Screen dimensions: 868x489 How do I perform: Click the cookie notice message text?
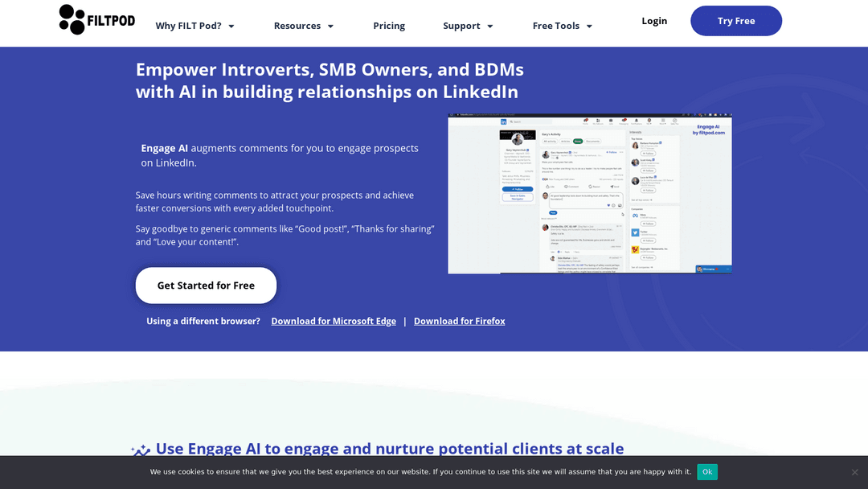[420, 472]
